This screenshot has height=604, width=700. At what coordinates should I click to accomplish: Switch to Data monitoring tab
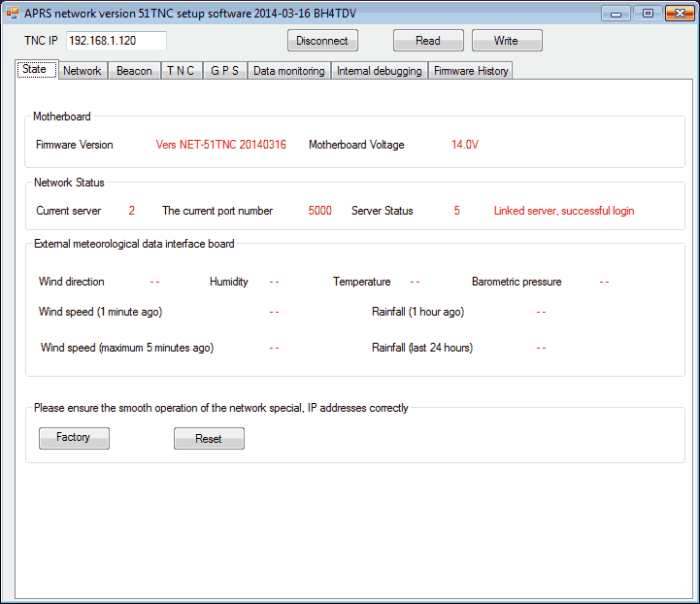click(x=289, y=71)
